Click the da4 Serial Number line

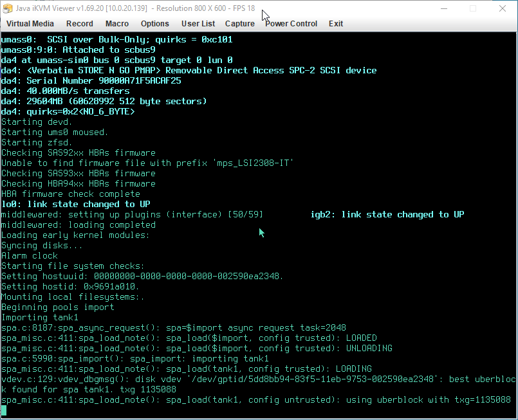point(91,80)
